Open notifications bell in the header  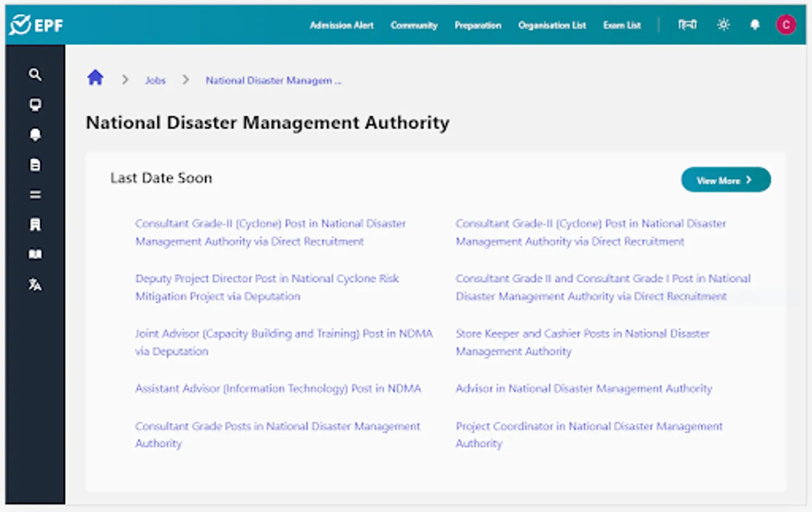click(x=755, y=25)
